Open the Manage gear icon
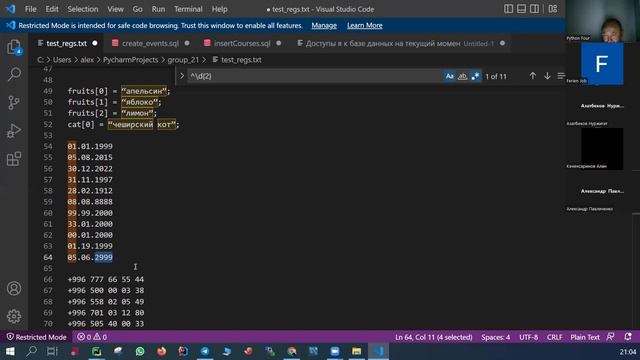This screenshot has width=640, height=360. click(x=14, y=316)
